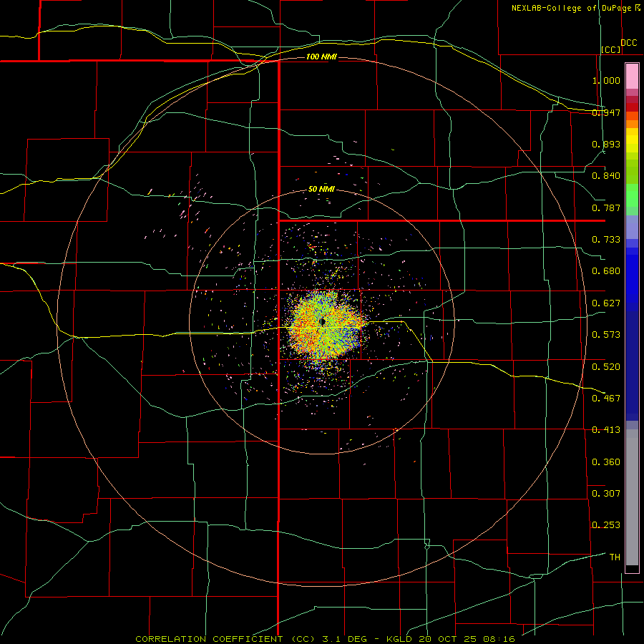Click the 0.680 legend value
644x644 pixels.
tap(606, 271)
